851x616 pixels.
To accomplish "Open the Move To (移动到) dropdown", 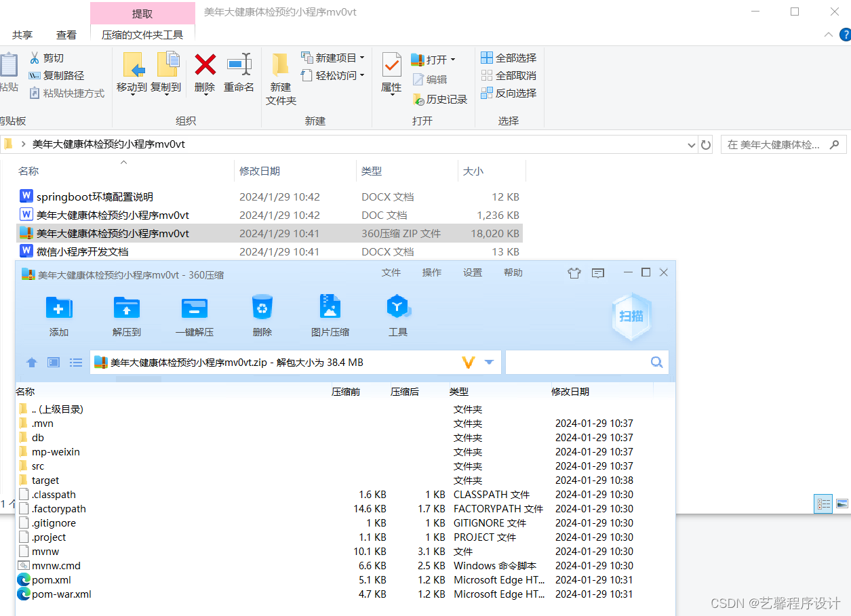I will tap(132, 94).
